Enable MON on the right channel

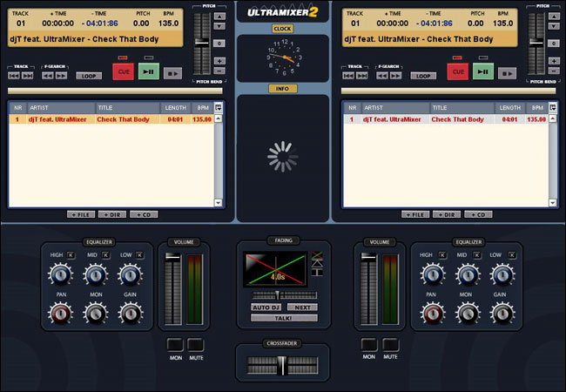coord(368,344)
